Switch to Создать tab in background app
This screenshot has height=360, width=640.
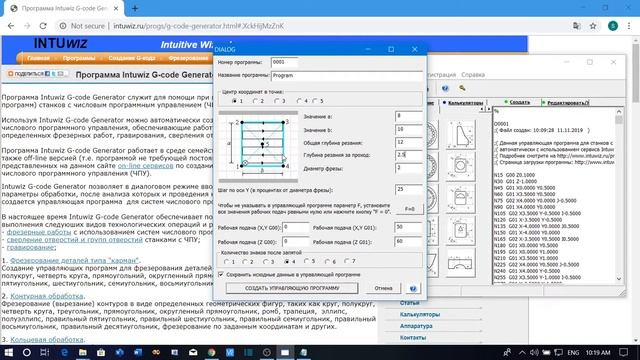click(x=518, y=102)
